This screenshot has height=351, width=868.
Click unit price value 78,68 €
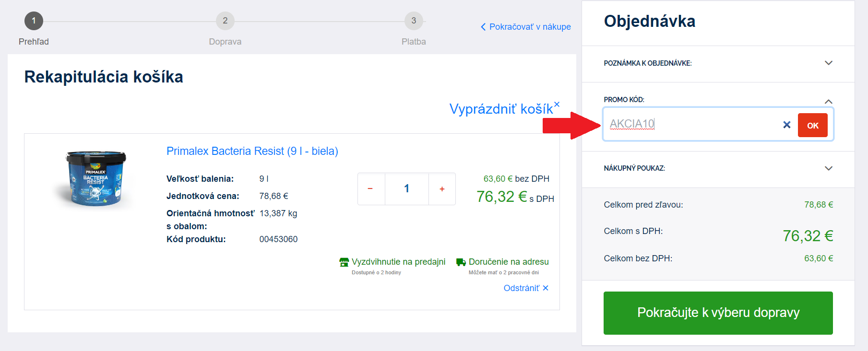(x=273, y=196)
